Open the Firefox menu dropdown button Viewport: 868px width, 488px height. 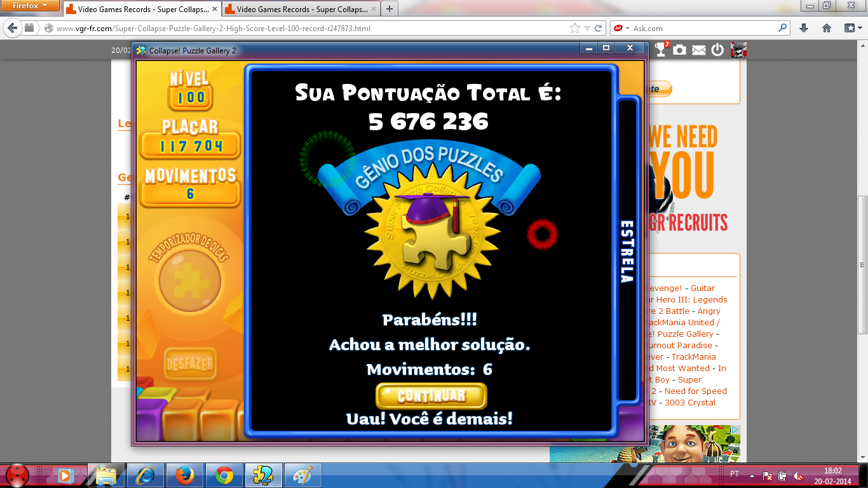coord(30,6)
